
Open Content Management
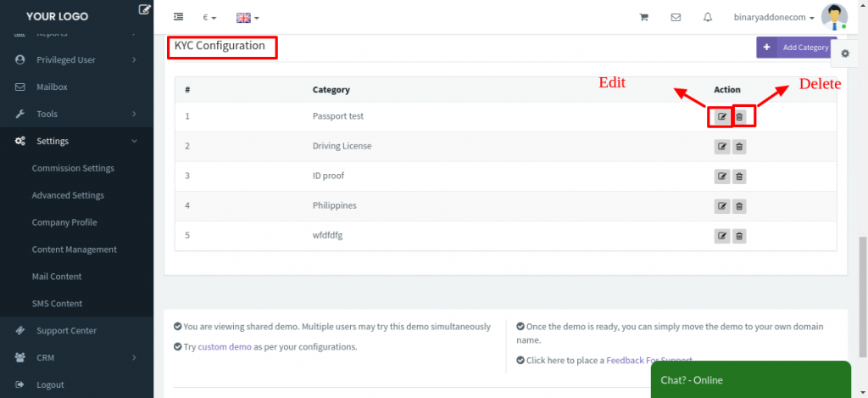[75, 249]
